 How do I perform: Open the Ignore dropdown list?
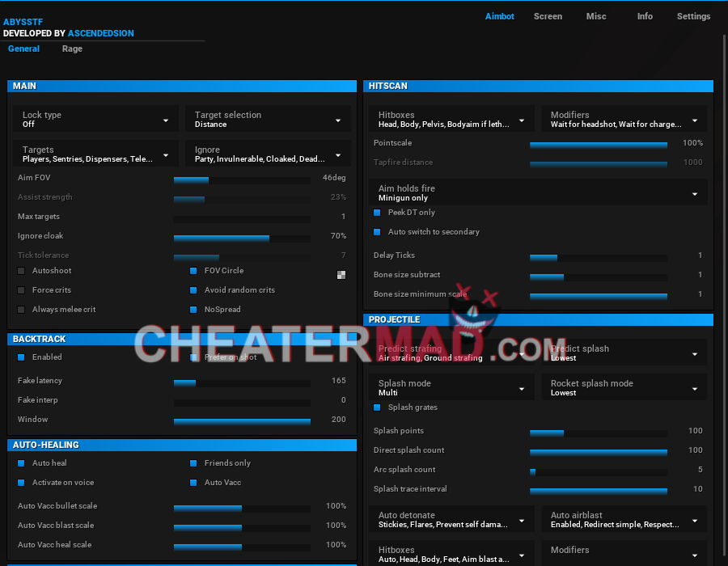268,154
